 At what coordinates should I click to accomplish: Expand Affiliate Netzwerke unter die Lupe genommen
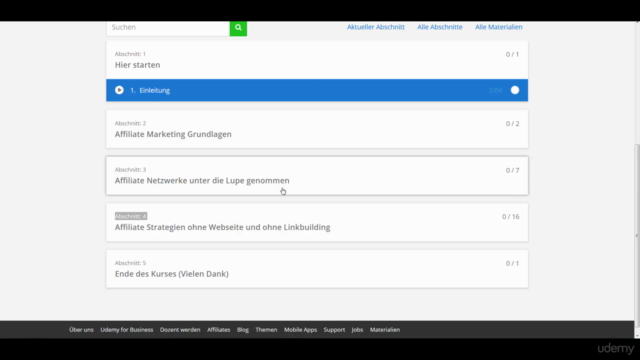pyautogui.click(x=317, y=176)
